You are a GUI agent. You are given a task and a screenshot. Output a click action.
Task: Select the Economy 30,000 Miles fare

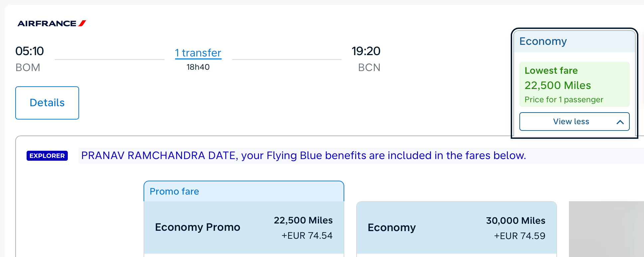coord(456,227)
